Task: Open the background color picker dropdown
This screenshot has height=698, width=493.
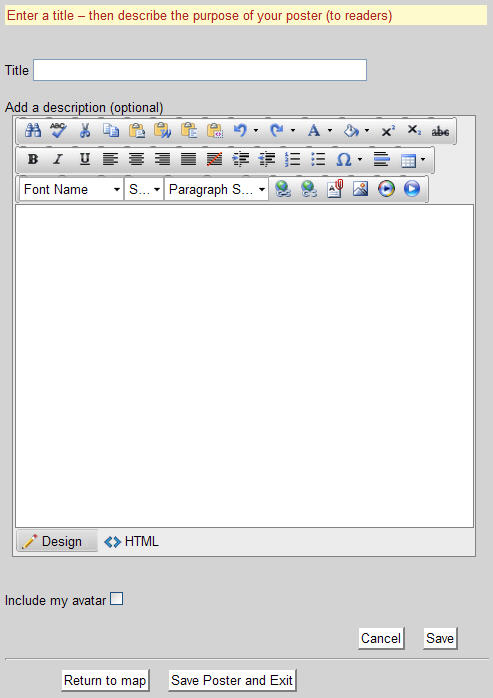Action: click(367, 131)
